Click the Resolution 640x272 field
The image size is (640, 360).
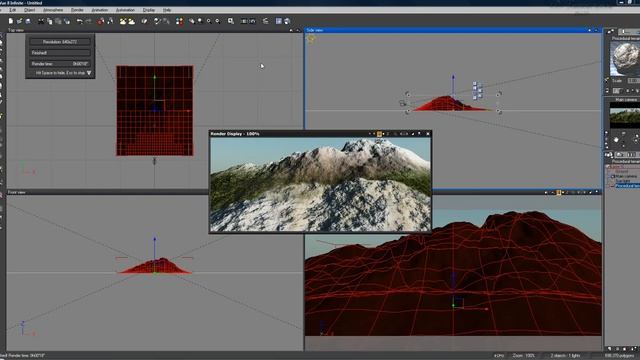[60, 42]
